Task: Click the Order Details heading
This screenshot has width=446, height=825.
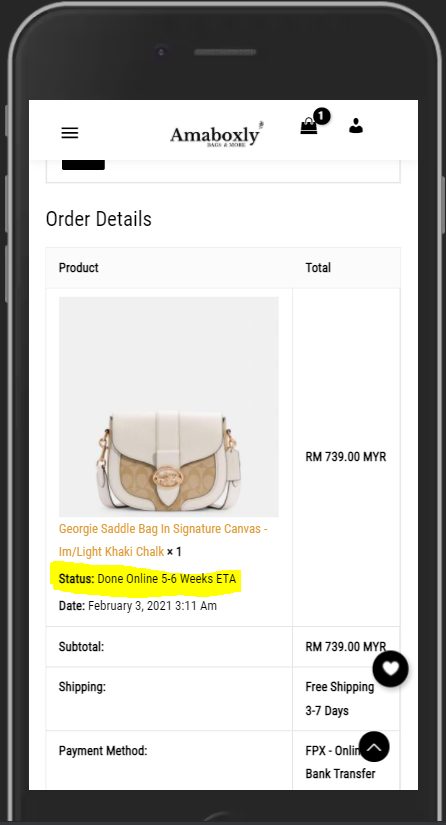Action: [x=98, y=219]
